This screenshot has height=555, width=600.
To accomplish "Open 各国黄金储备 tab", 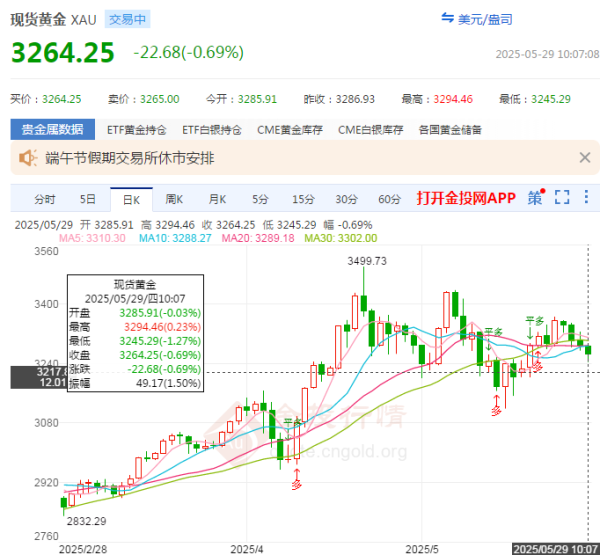I will (x=450, y=130).
